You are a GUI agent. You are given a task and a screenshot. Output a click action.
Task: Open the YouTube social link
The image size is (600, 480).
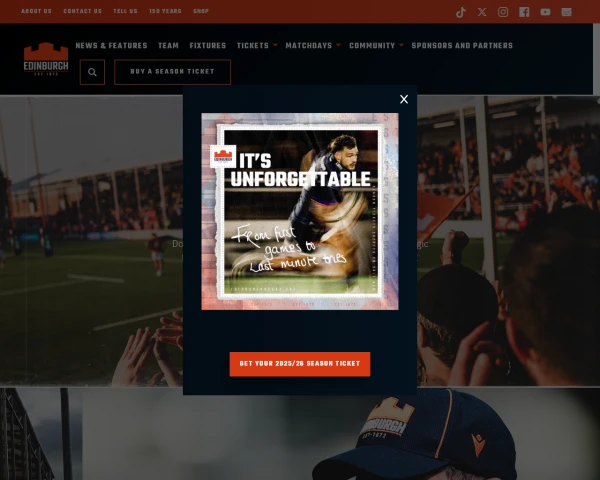545,12
